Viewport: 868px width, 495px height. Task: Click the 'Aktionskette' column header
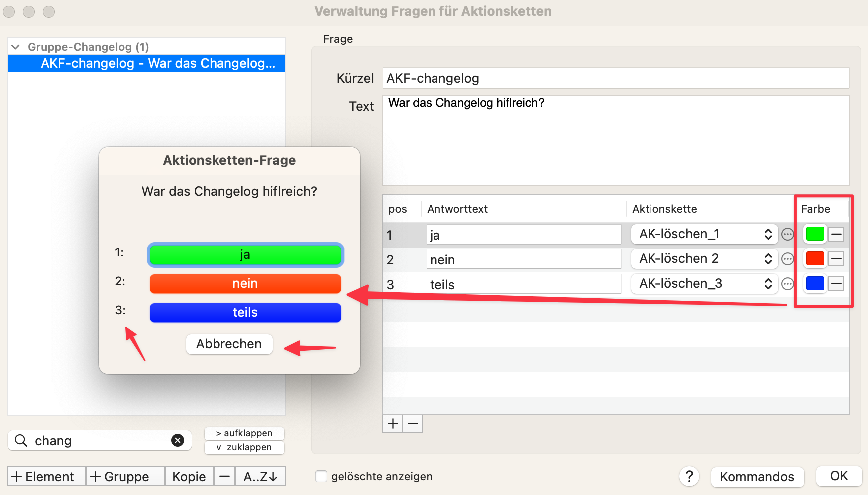pos(664,209)
